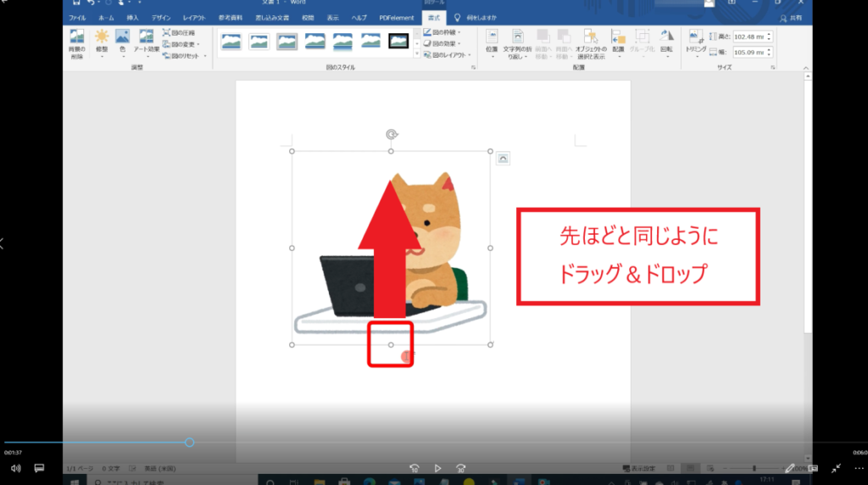Click the video progress bar position knob
Viewport: 868px width, 485px height.
tap(189, 442)
